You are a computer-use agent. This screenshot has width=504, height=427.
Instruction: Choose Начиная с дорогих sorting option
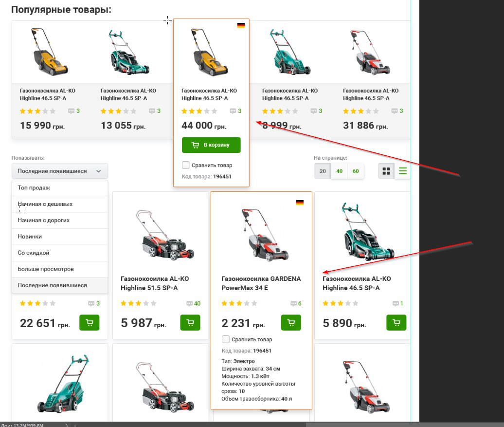coord(60,220)
